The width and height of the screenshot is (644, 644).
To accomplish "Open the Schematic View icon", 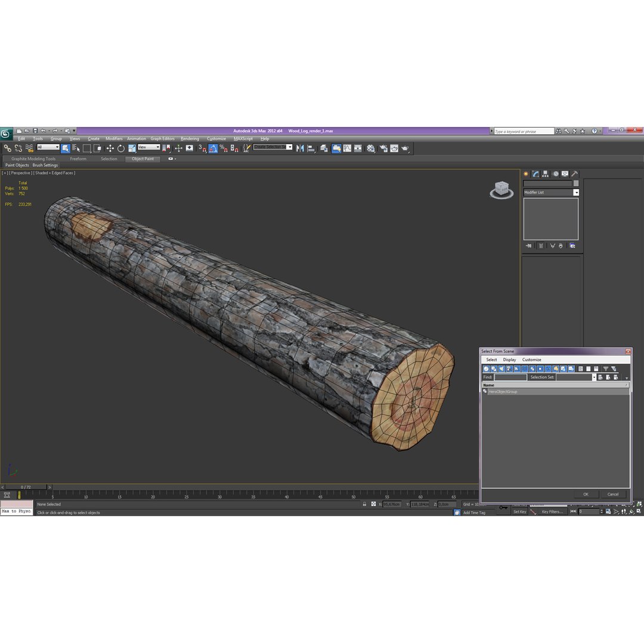I will [x=358, y=148].
